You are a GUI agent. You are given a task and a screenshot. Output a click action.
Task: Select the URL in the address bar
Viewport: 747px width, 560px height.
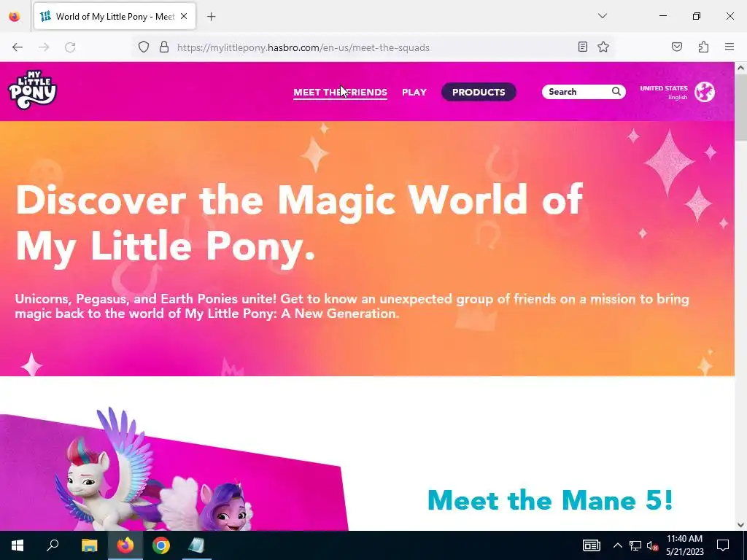coord(303,47)
